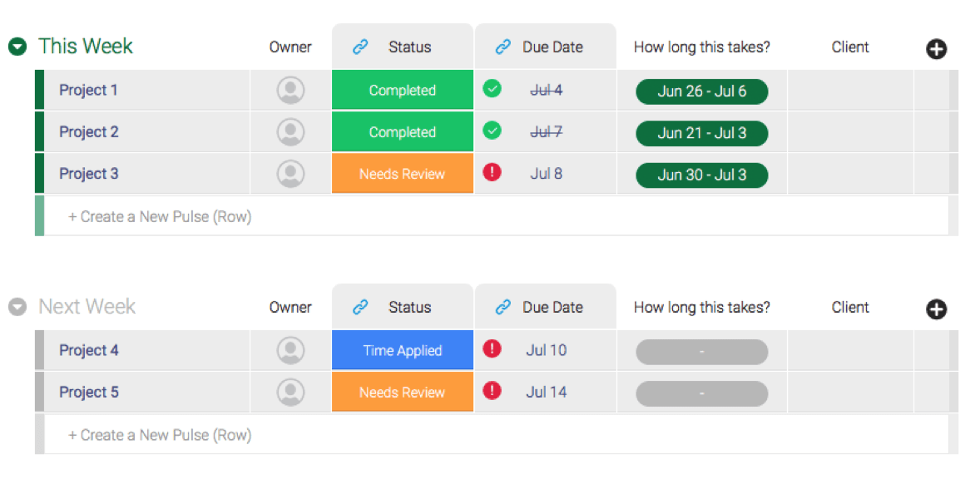Click Project 1 empty Client cell

tap(850, 90)
